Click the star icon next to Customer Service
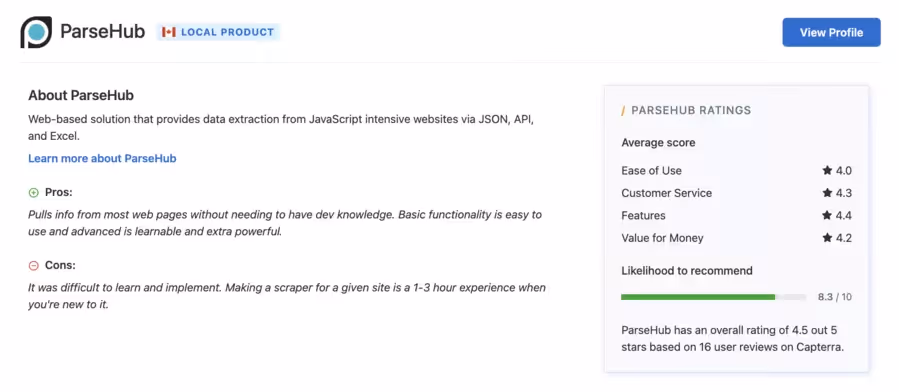 pyautogui.click(x=827, y=193)
